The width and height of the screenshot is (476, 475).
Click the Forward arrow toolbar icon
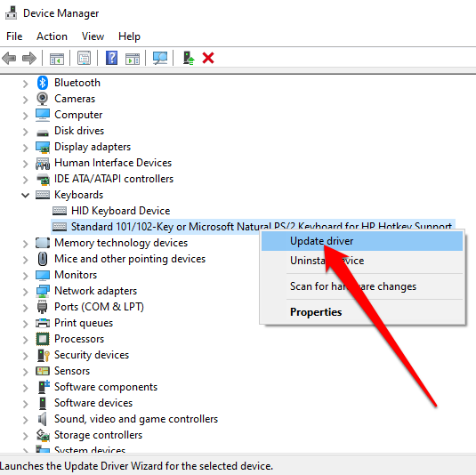pos(29,58)
